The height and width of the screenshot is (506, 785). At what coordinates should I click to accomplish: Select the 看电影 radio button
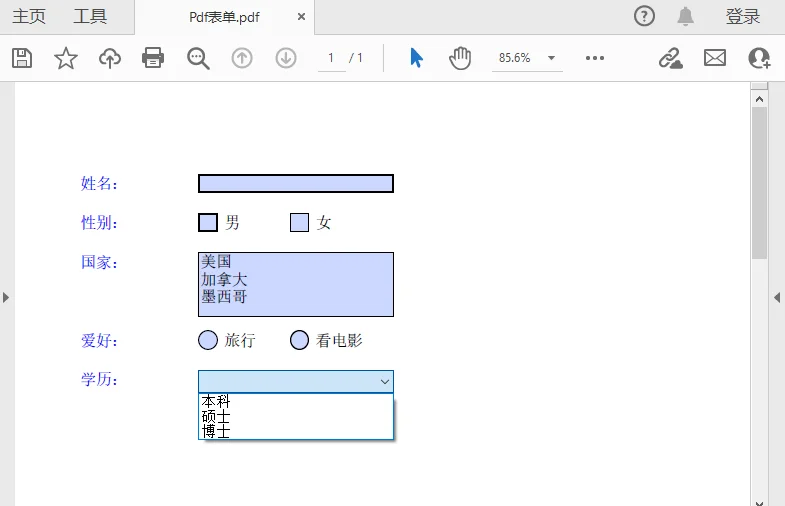[x=299, y=340]
